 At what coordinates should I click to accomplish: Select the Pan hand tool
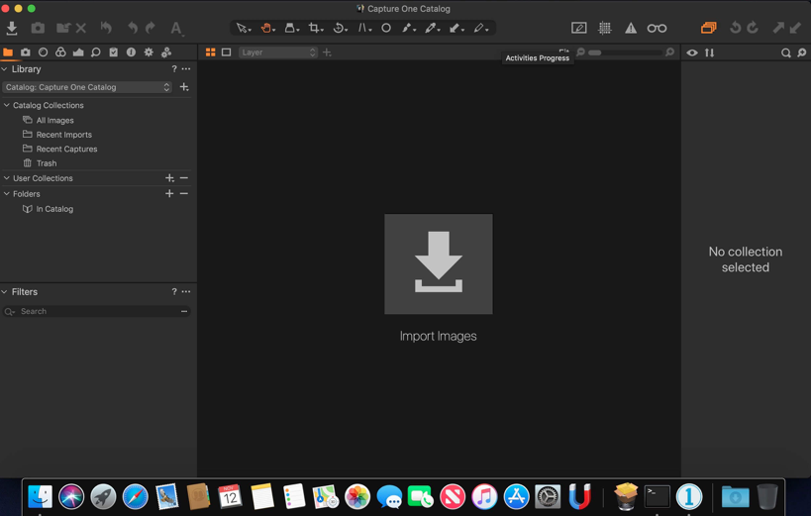[x=267, y=28]
